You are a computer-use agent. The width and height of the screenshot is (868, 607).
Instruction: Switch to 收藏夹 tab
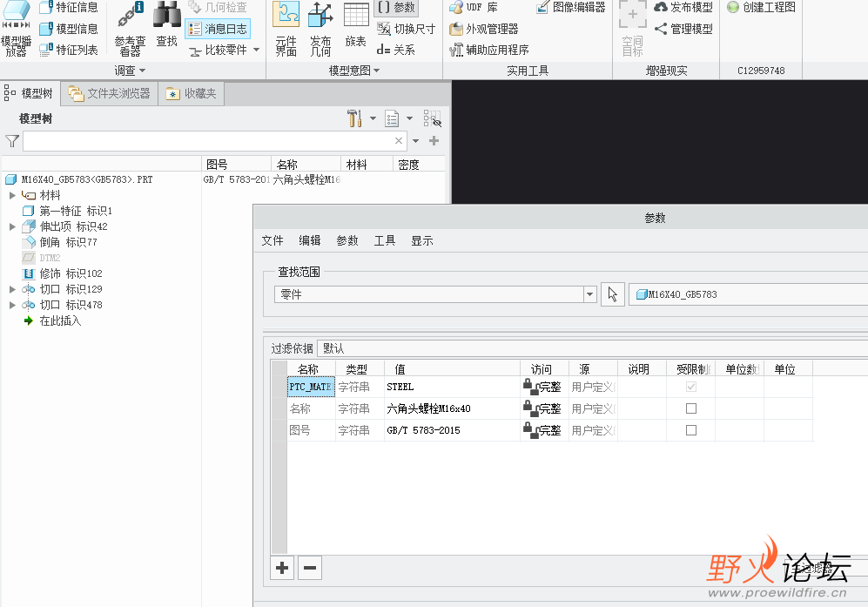click(x=191, y=93)
